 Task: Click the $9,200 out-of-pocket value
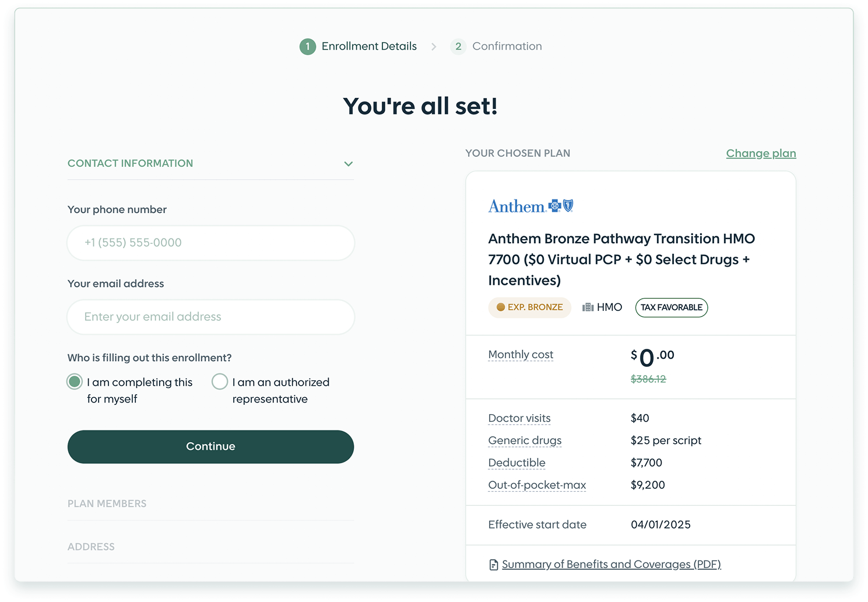point(648,485)
